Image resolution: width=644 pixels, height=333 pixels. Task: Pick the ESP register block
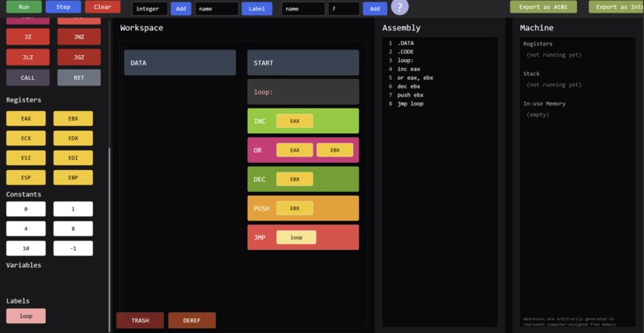coord(26,178)
